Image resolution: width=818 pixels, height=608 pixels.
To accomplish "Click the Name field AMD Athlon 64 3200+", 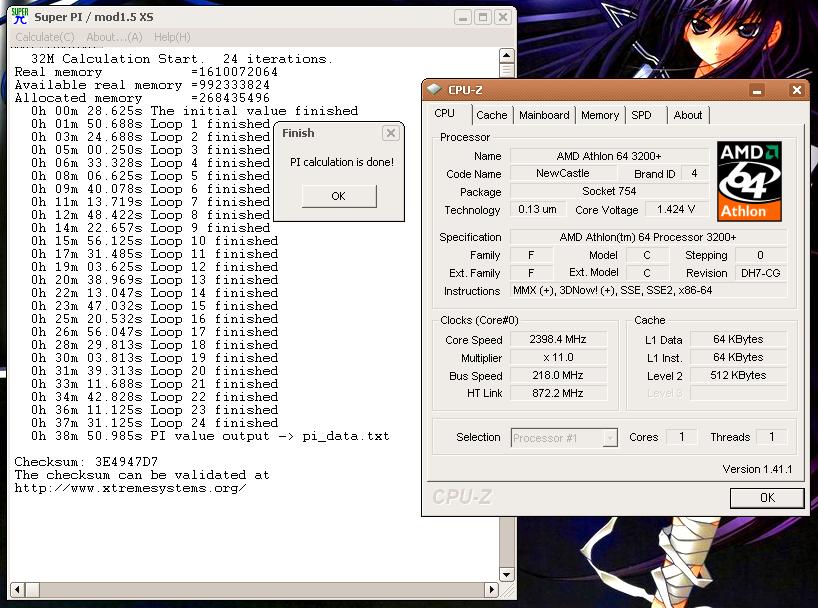I will [609, 156].
